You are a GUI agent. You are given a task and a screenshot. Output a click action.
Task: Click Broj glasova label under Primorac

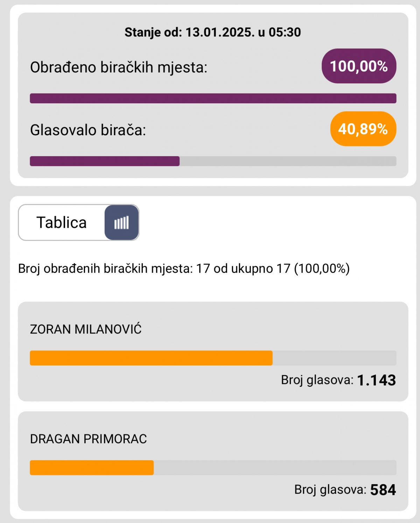(x=330, y=490)
